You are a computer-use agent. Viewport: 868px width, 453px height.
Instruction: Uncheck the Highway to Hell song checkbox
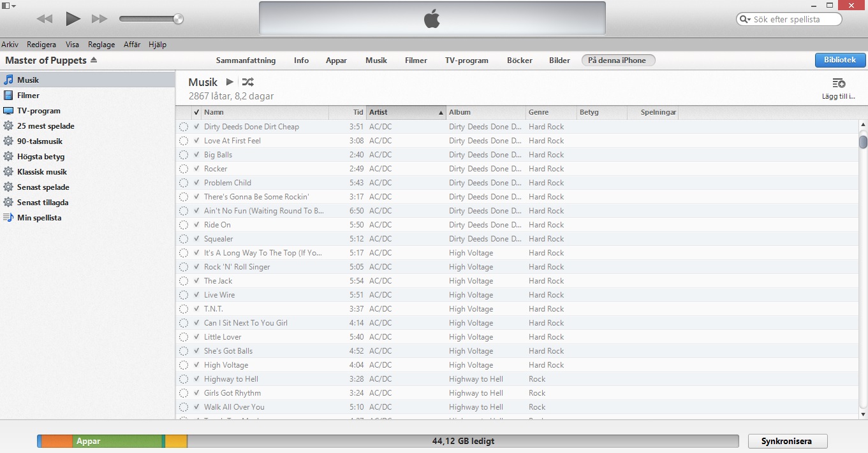(x=196, y=379)
